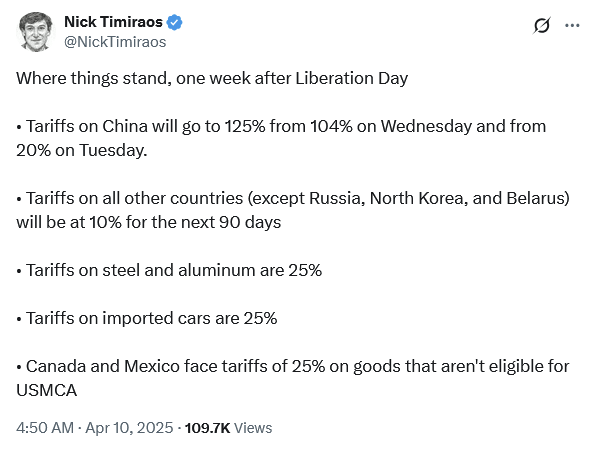Open the @NickTimiraos handle link
This screenshot has height=450, width=598.
pos(115,42)
